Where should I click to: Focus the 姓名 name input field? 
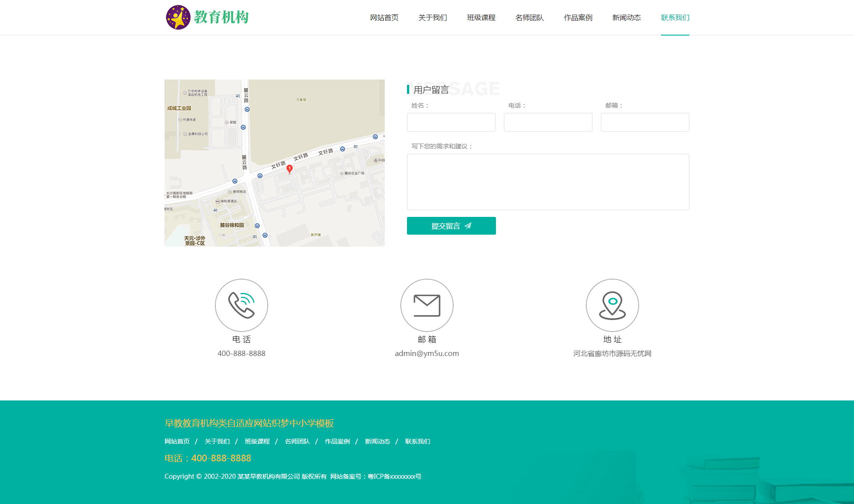coord(451,122)
